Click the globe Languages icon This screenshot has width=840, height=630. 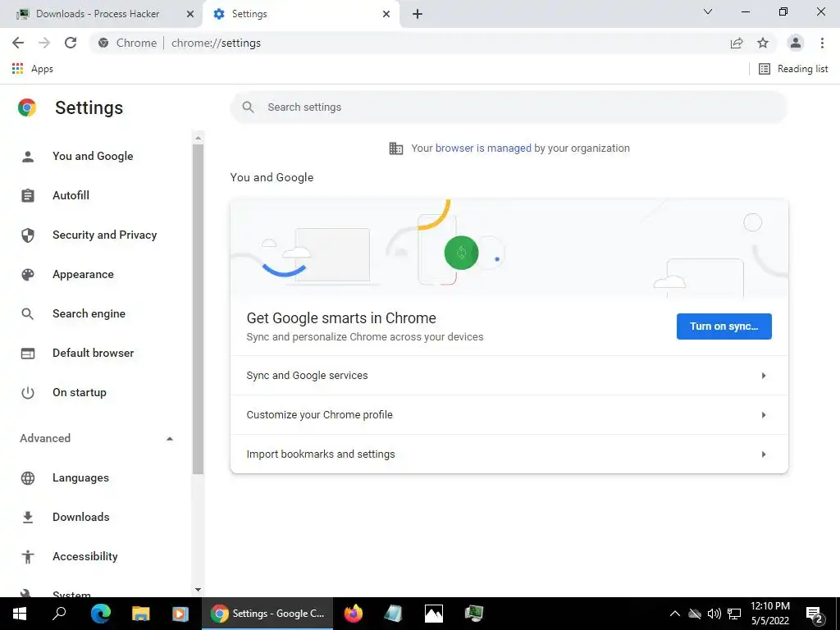pos(28,478)
